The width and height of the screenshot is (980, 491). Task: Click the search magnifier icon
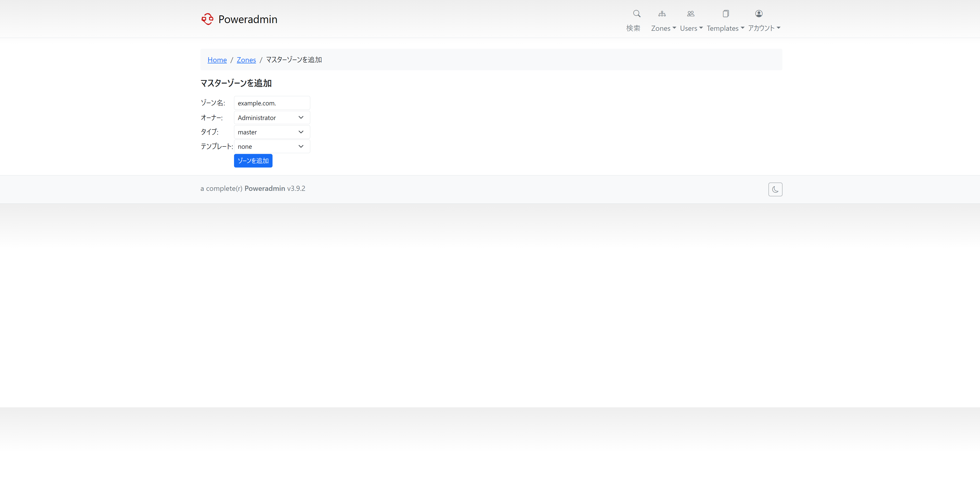point(636,14)
